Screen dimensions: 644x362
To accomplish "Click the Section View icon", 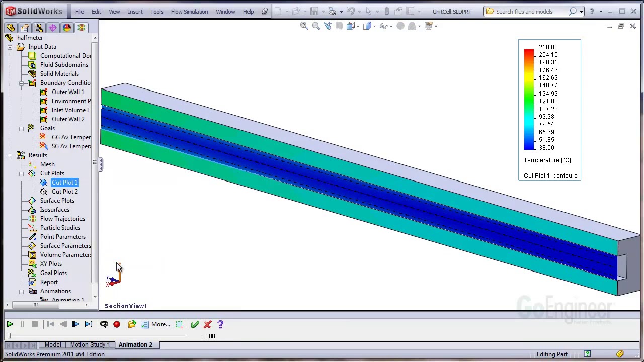I will 339,26.
